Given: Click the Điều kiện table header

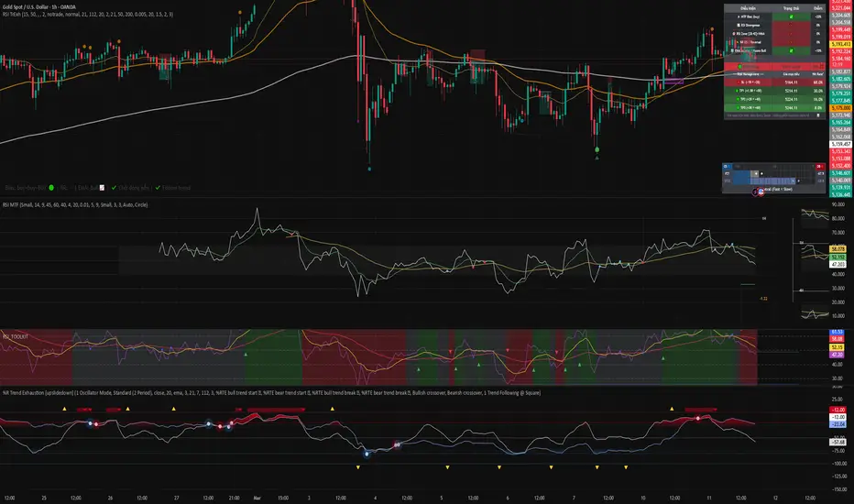Looking at the screenshot, I should [x=748, y=8].
